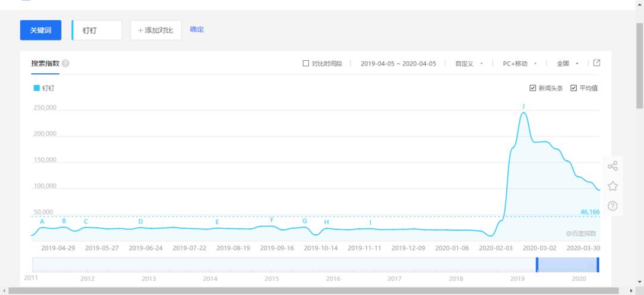Click the 2019-12-09 date label on axis
This screenshot has height=295, width=644.
(x=408, y=249)
